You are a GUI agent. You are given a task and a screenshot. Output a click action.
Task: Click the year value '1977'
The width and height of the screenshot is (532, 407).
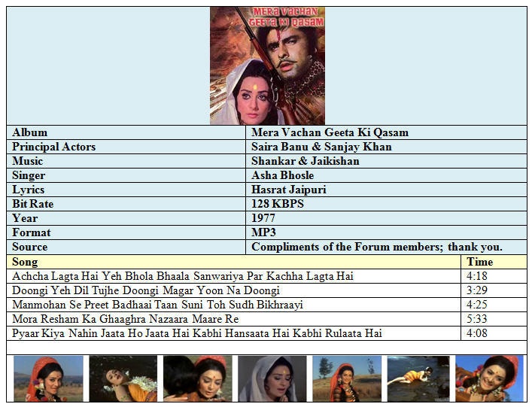(263, 217)
